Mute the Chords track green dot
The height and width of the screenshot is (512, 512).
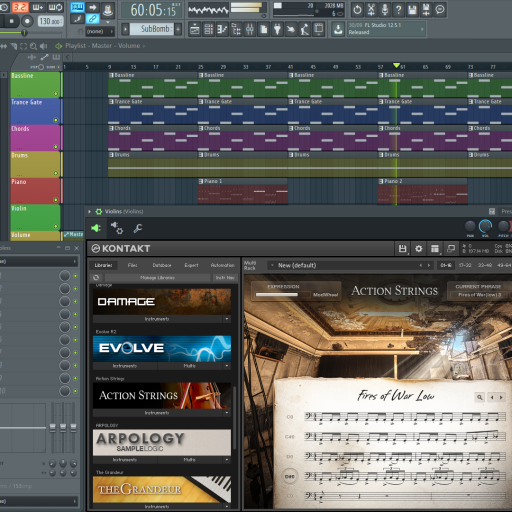click(x=56, y=147)
